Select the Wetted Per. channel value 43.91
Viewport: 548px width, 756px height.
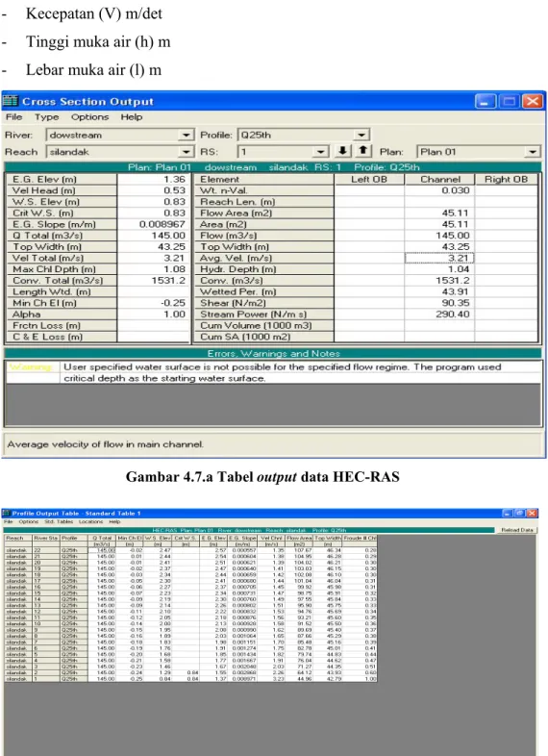(x=439, y=291)
